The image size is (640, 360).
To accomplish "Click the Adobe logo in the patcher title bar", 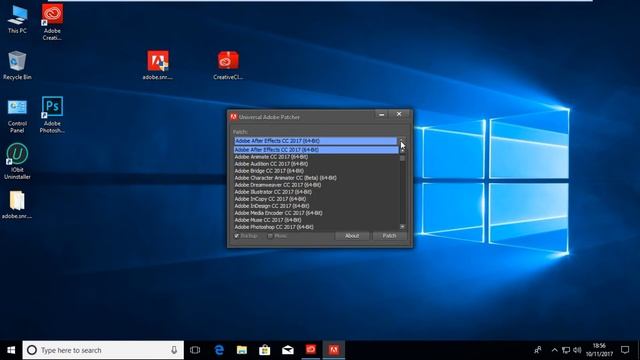I will click(233, 117).
